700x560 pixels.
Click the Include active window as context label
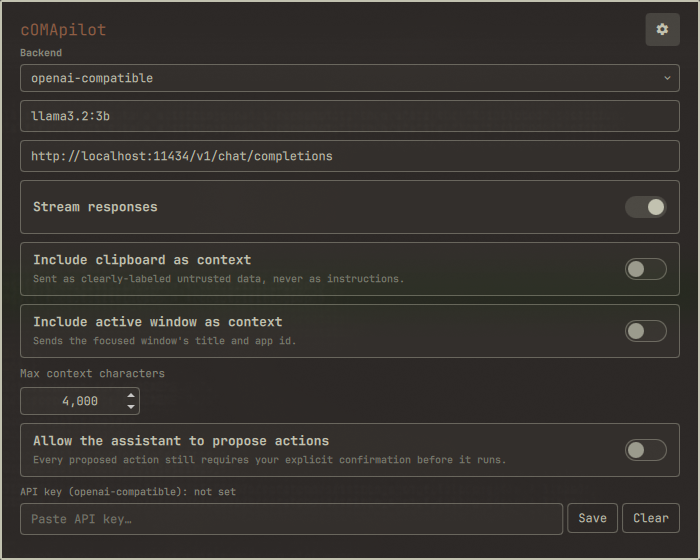(x=158, y=322)
